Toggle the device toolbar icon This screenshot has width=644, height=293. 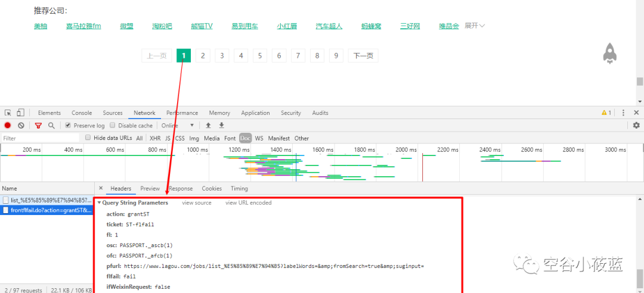click(20, 113)
